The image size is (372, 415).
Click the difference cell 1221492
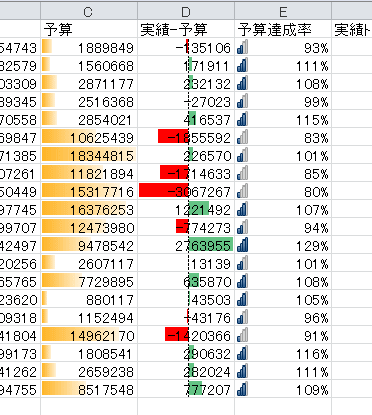pos(186,209)
